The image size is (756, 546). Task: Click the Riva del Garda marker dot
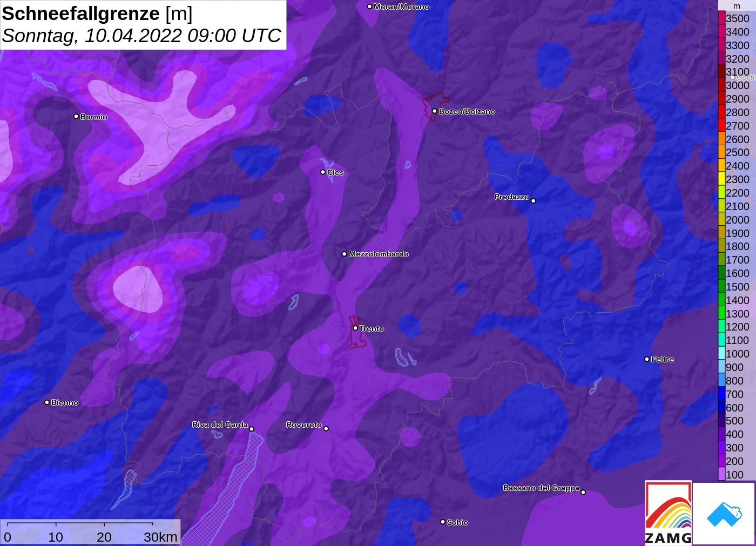tap(252, 429)
